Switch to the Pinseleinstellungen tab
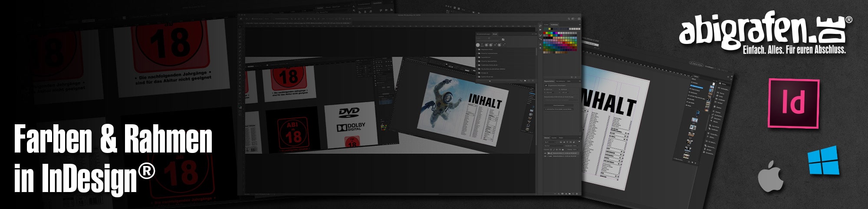The height and width of the screenshot is (209, 868). (x=483, y=34)
